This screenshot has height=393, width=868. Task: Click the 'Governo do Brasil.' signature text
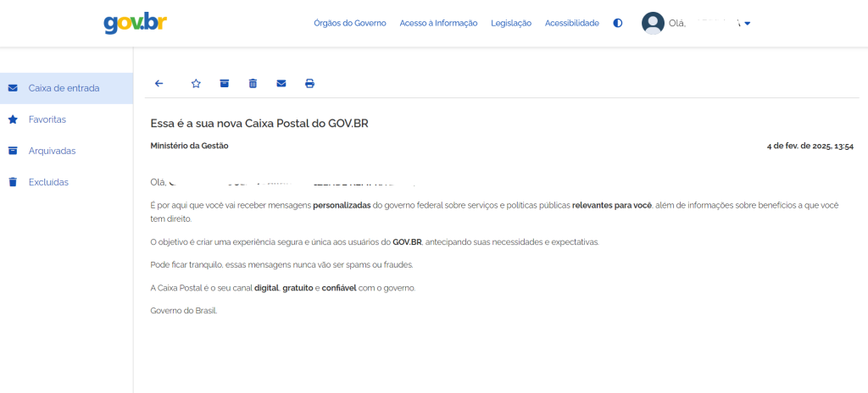click(184, 311)
